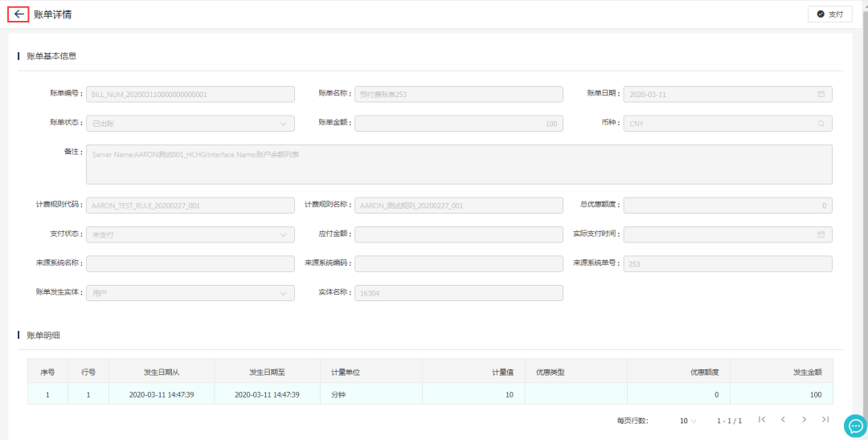Go to next page of table

(804, 420)
